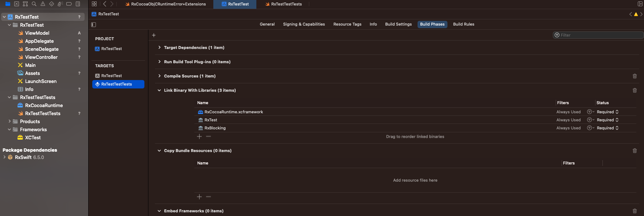Open RxCocoaObjCRuntimeError+Extensions editor tab

pyautogui.click(x=165, y=4)
